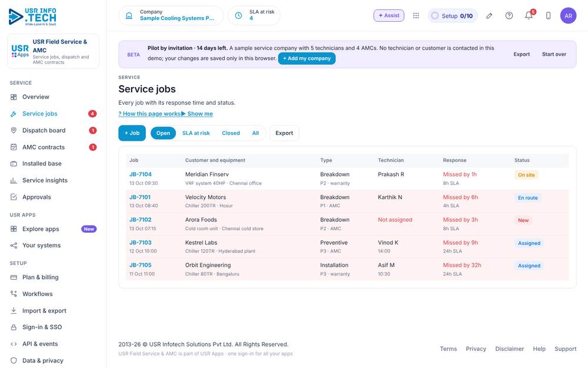The width and height of the screenshot is (588, 368).
Task: Click the Missed by 32h response text
Action: tap(462, 266)
